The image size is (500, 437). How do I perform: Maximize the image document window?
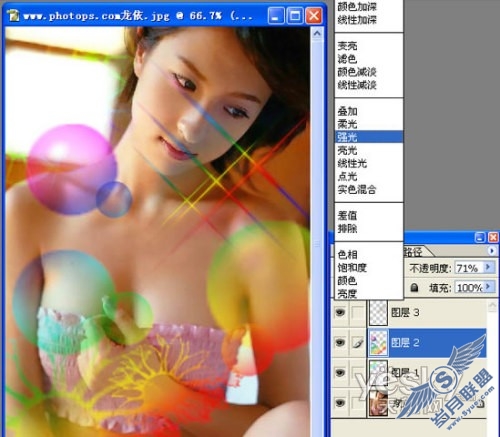click(295, 16)
